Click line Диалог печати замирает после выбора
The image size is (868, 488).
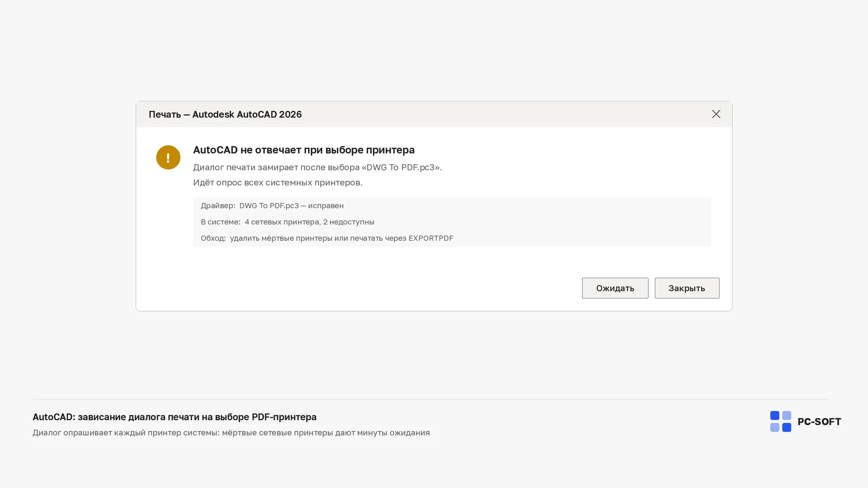coord(317,168)
